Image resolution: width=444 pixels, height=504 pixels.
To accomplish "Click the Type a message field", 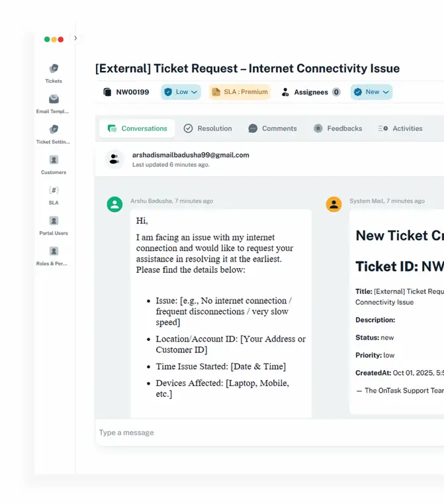I will (265, 432).
